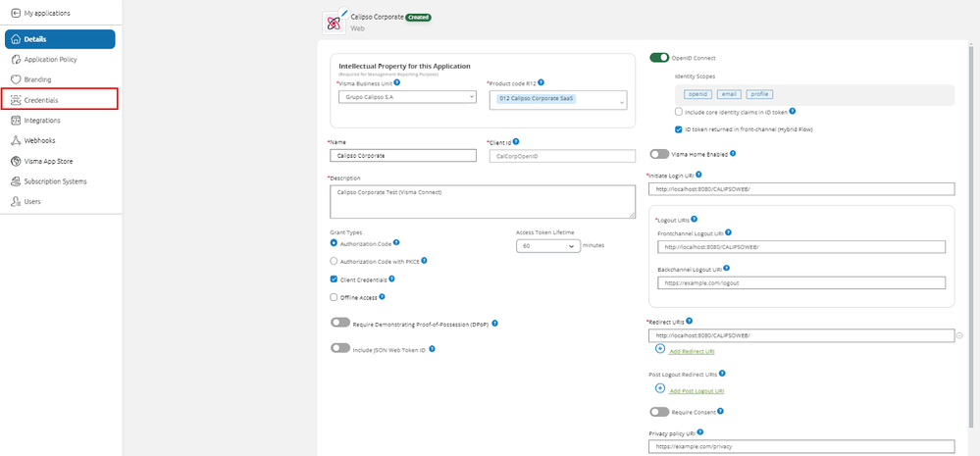The width and height of the screenshot is (980, 456).
Task: Toggle Include JSON Web Token ID switch
Action: coord(340,348)
